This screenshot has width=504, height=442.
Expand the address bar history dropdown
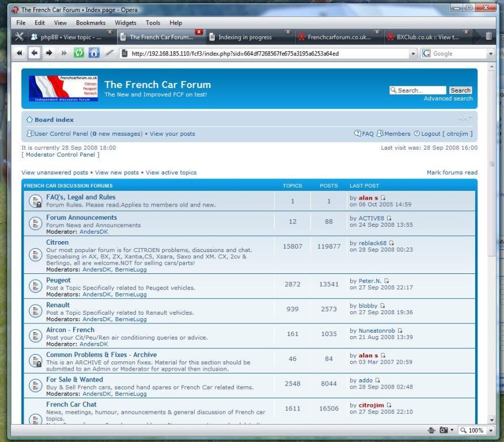[x=413, y=54]
